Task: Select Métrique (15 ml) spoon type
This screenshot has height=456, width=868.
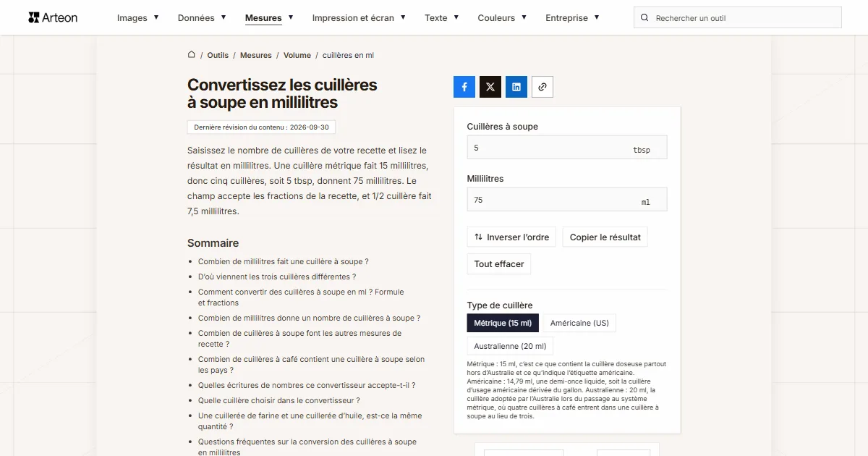Action: [503, 323]
